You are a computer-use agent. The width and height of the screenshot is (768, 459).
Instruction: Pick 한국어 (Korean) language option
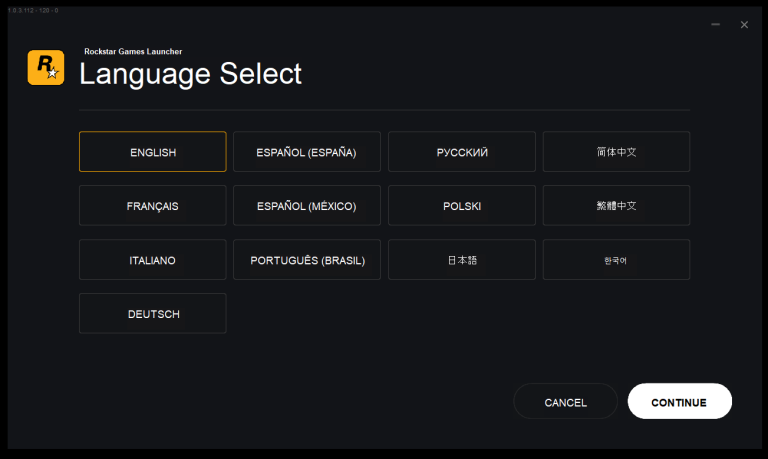tap(616, 260)
